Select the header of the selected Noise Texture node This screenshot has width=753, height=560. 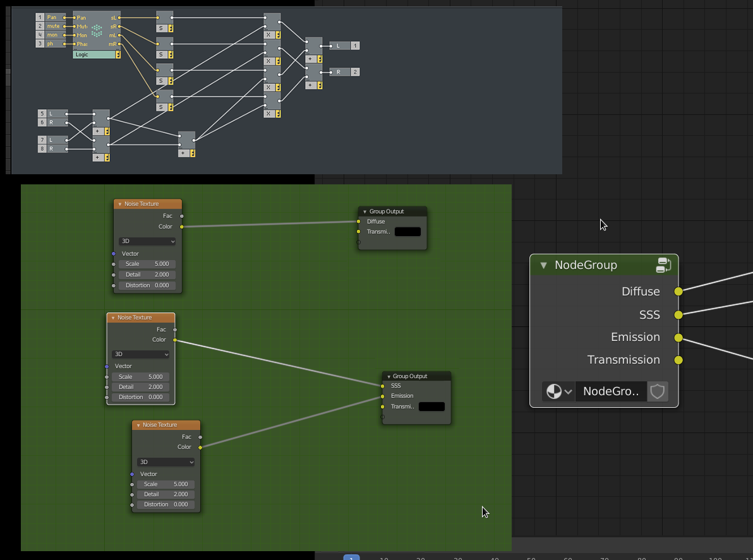click(x=141, y=318)
